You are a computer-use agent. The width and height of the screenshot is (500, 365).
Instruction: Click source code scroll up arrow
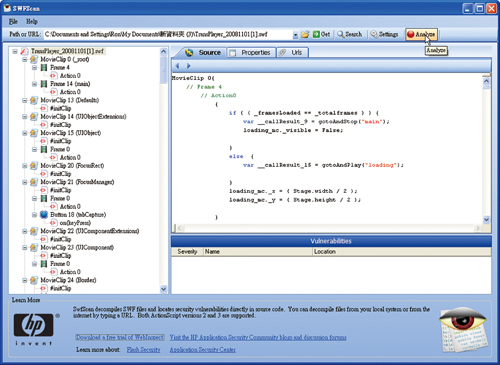click(486, 81)
